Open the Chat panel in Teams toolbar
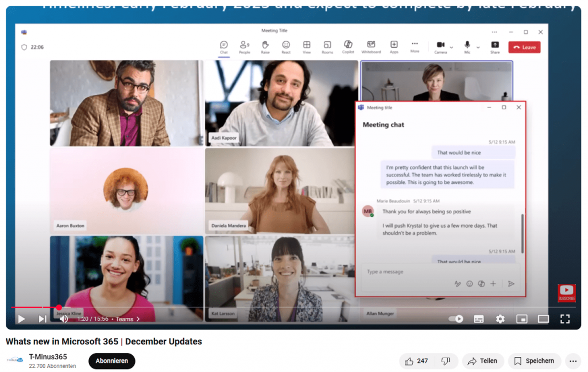The height and width of the screenshot is (372, 588). point(224,47)
